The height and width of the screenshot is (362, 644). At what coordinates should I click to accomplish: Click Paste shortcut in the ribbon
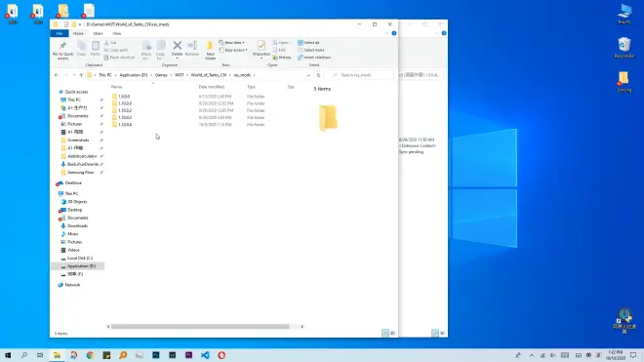pos(119,58)
